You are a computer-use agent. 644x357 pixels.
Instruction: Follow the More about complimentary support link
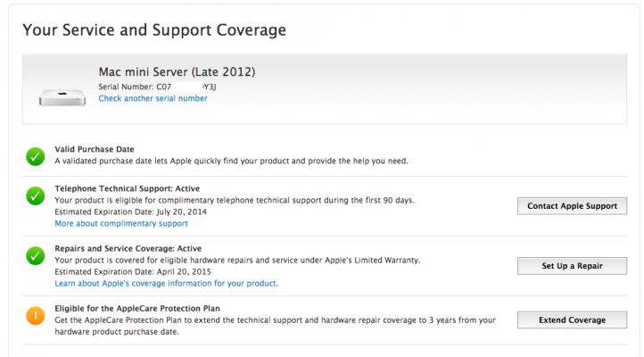121,223
